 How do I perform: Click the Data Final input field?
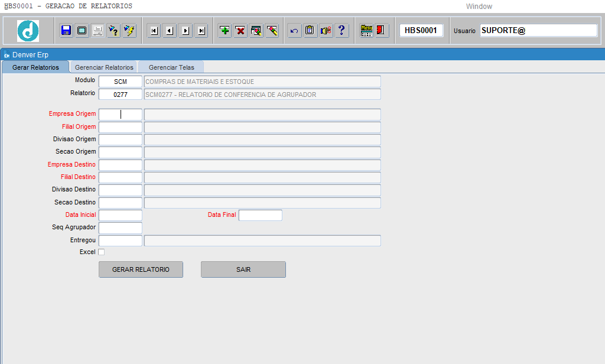pos(260,216)
